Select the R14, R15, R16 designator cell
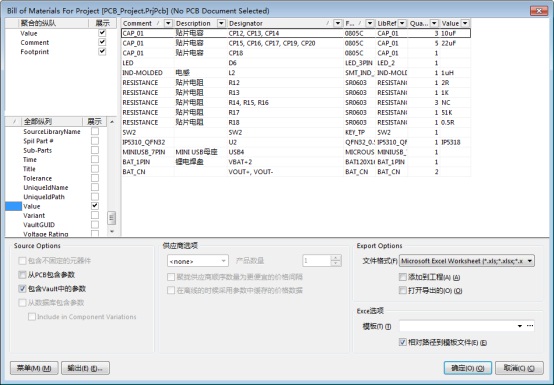 pyautogui.click(x=285, y=102)
